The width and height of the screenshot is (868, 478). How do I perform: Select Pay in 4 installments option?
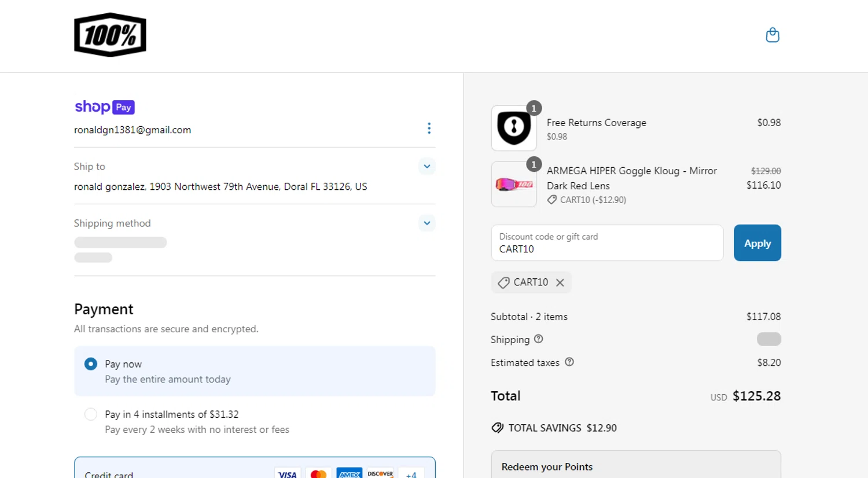(91, 414)
